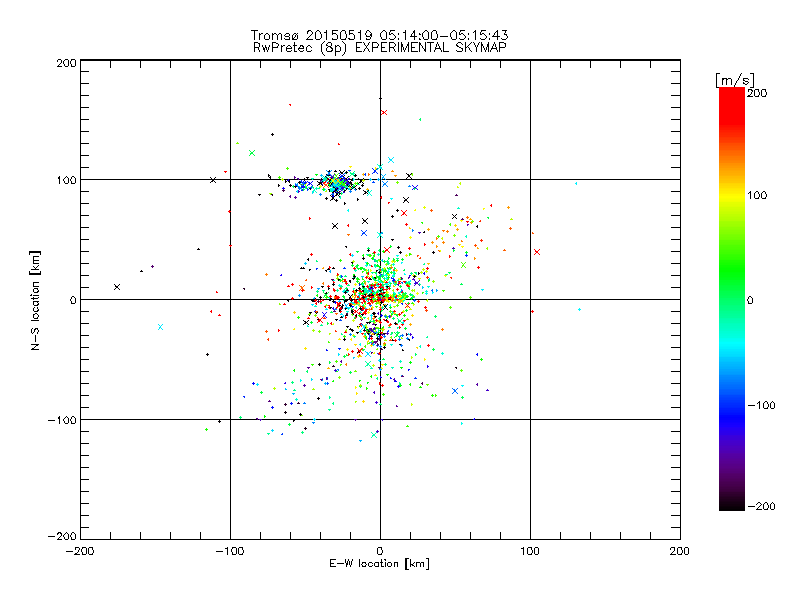Click the E-W axis "200" tick label
Image resolution: width=800 pixels, height=600 pixels.
680,551
